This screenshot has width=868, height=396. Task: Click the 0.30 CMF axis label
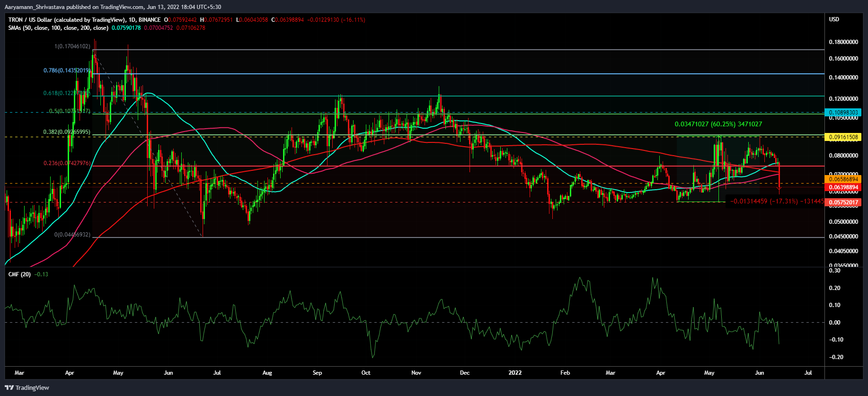pyautogui.click(x=835, y=271)
